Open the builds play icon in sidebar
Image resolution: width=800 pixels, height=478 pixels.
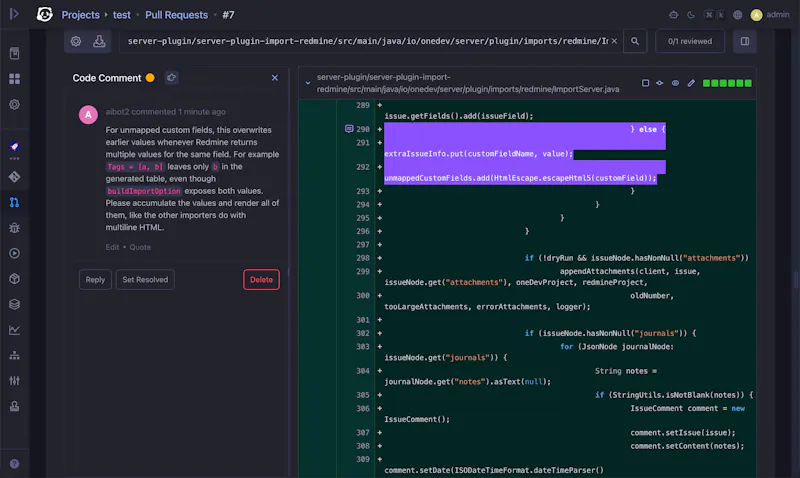tap(14, 254)
